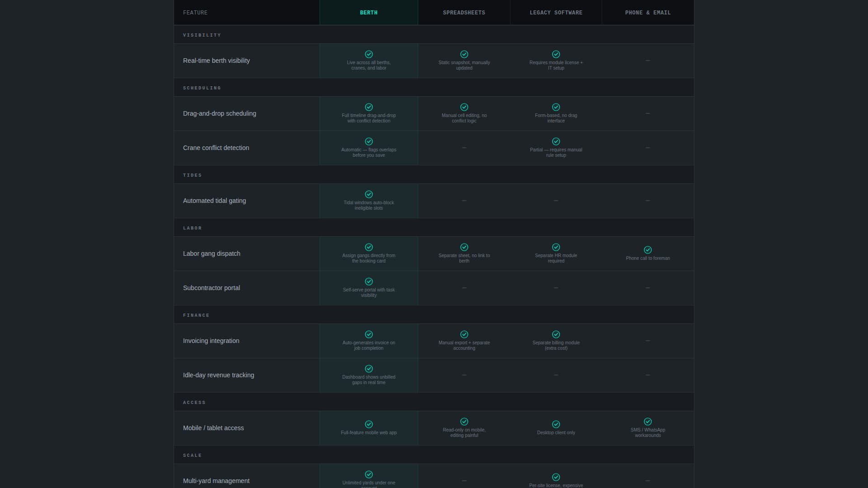Click text 'Dashboard shows unbilled gaps in real time'
Image resolution: width=868 pixels, height=488 pixels.
369,380
